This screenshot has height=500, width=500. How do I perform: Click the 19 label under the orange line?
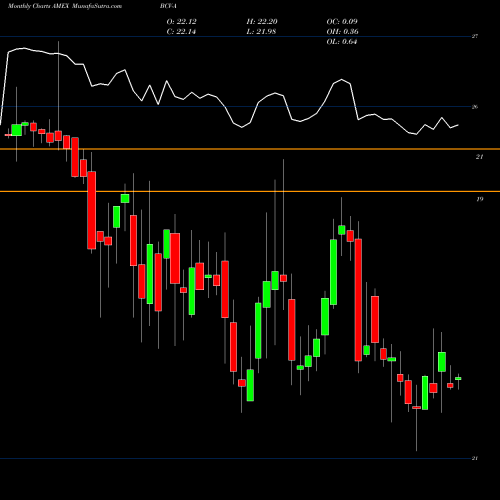click(479, 199)
